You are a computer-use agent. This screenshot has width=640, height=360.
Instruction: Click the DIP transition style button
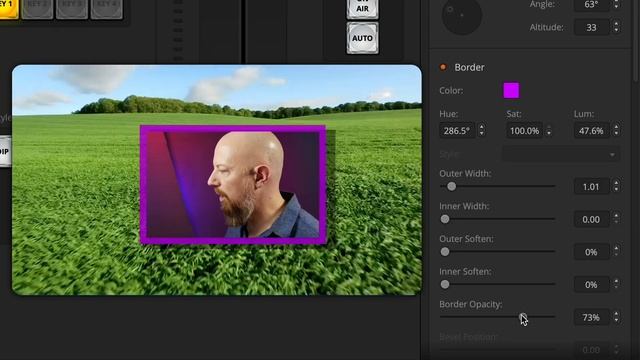pos(5,151)
